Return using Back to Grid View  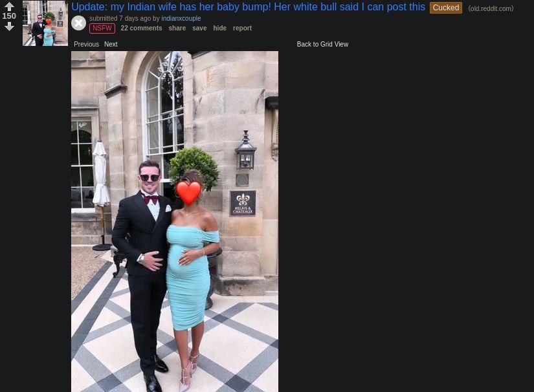coord(322,44)
